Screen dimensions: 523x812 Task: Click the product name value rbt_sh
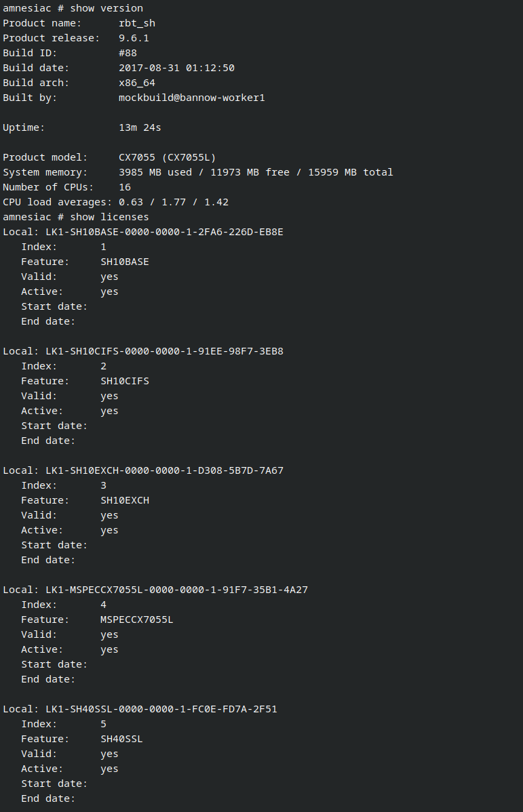pyautogui.click(x=137, y=23)
